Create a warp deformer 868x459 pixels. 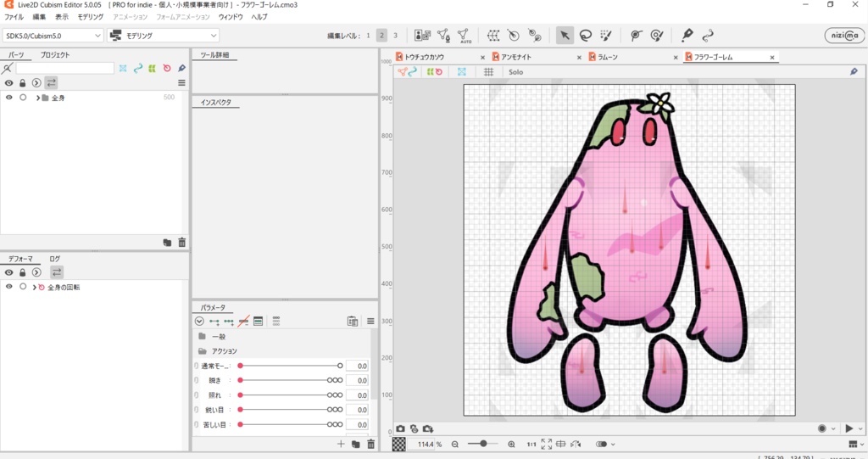492,36
